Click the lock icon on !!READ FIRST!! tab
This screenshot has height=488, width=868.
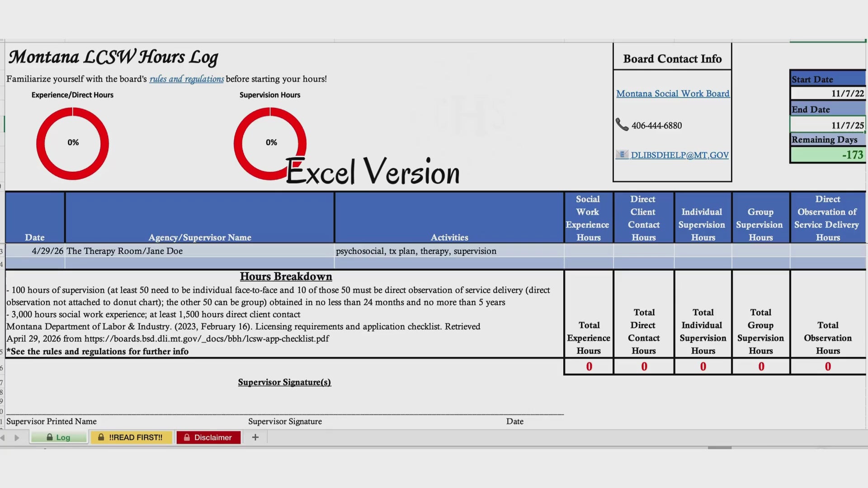(x=101, y=437)
